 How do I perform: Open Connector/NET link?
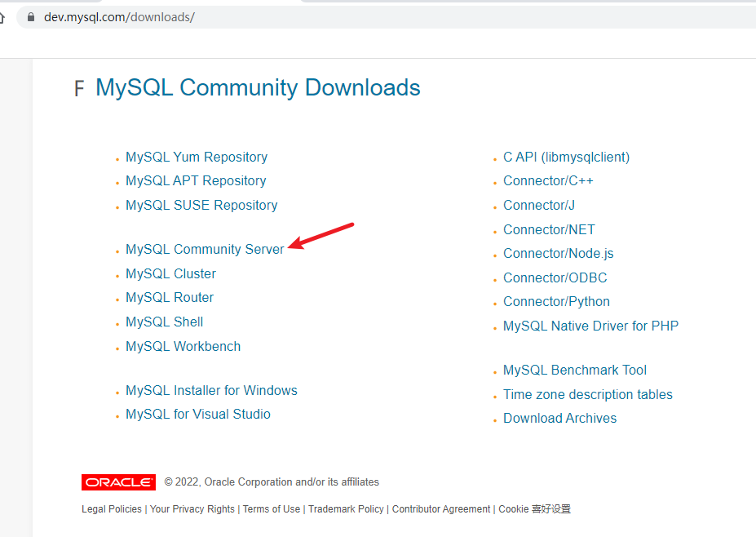click(549, 229)
